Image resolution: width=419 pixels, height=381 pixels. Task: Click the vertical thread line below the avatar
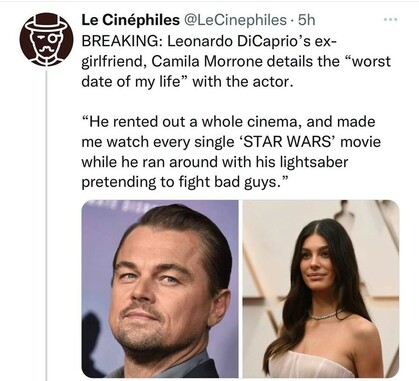click(46, 225)
